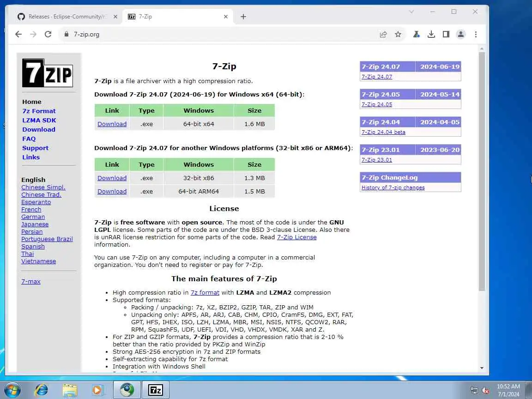Switch language to Portuguese Brazil
Screen dimensions: 532x399
tap(47, 239)
